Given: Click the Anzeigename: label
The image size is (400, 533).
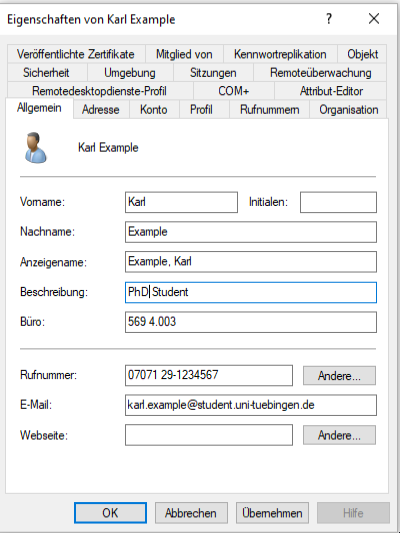Looking at the screenshot, I should point(53,262).
